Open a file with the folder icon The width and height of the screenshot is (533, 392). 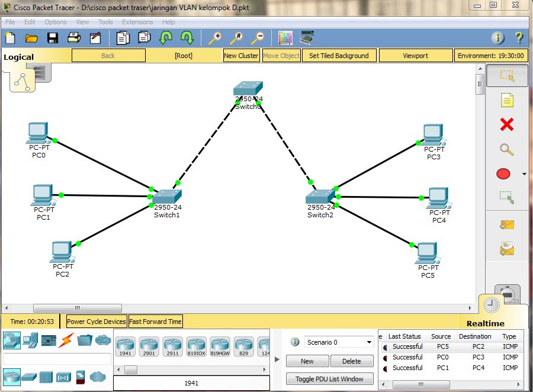pyautogui.click(x=31, y=38)
